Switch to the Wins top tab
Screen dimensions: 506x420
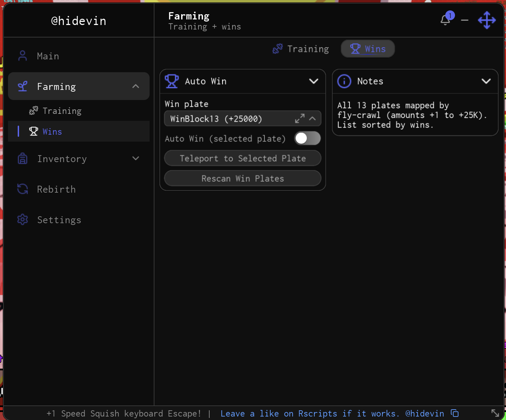368,49
